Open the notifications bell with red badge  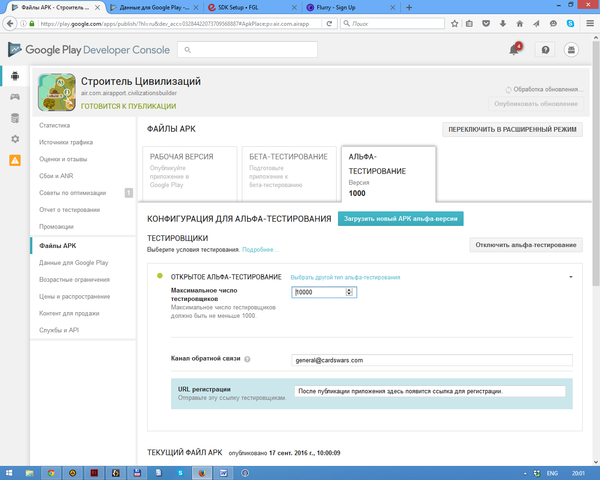click(515, 49)
